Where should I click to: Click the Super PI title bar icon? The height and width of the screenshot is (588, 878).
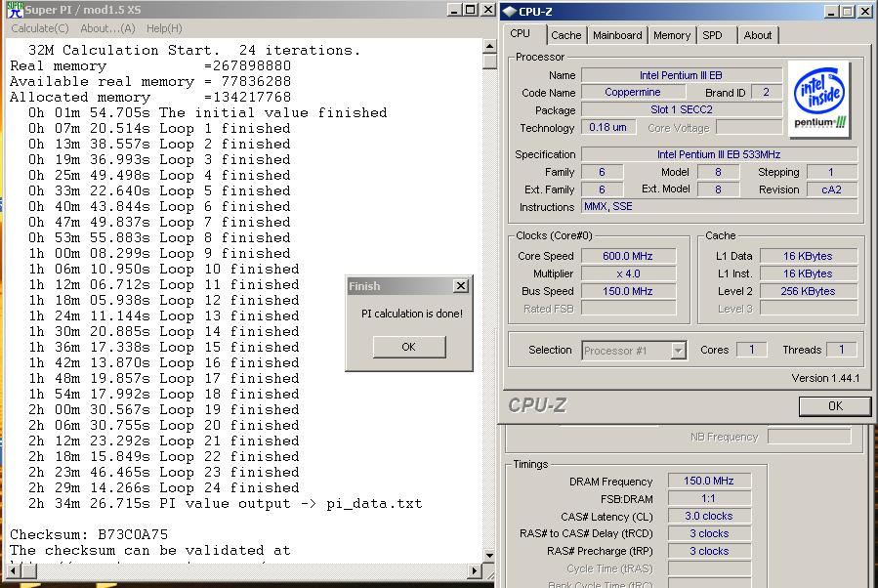point(15,10)
